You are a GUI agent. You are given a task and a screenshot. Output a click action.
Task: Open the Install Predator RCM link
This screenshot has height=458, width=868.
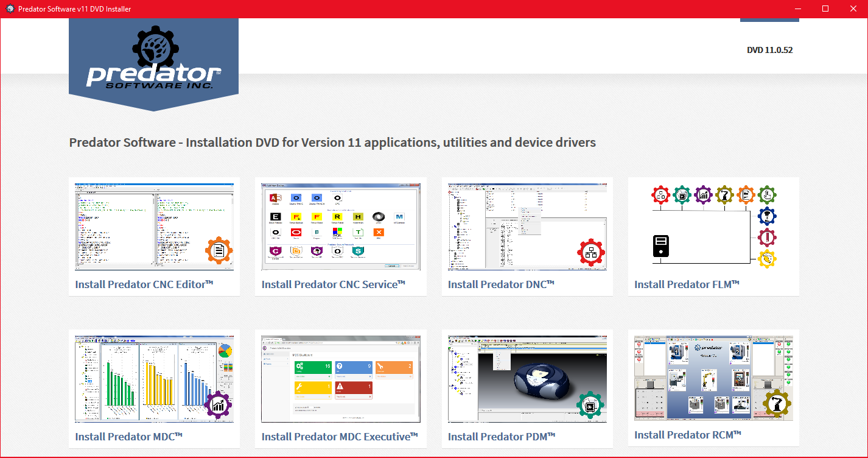(x=688, y=434)
